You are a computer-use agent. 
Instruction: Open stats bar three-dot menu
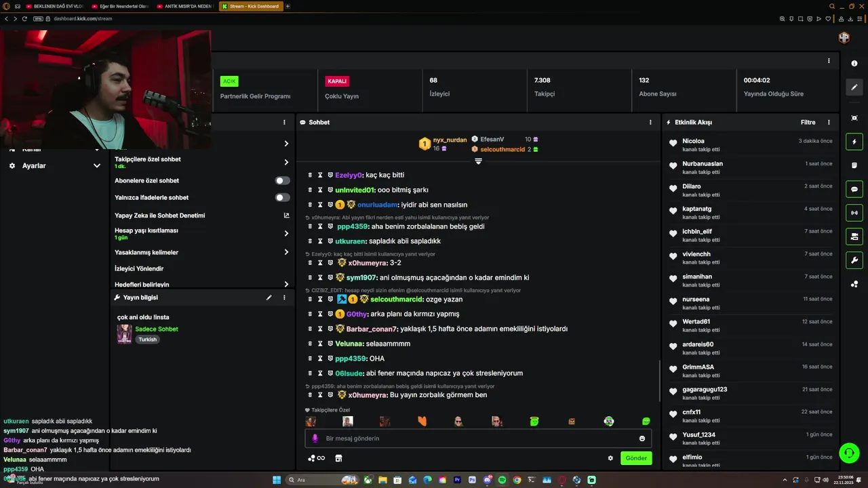point(829,60)
